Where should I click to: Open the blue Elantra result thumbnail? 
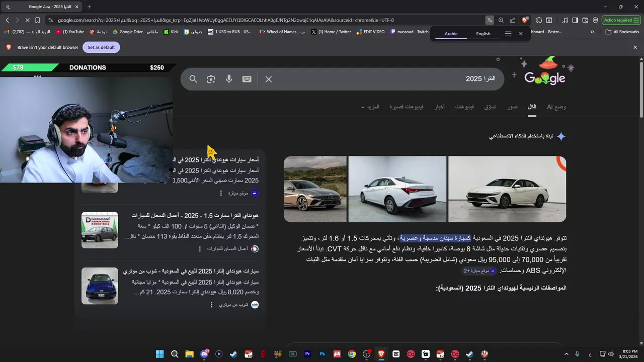coord(100,286)
